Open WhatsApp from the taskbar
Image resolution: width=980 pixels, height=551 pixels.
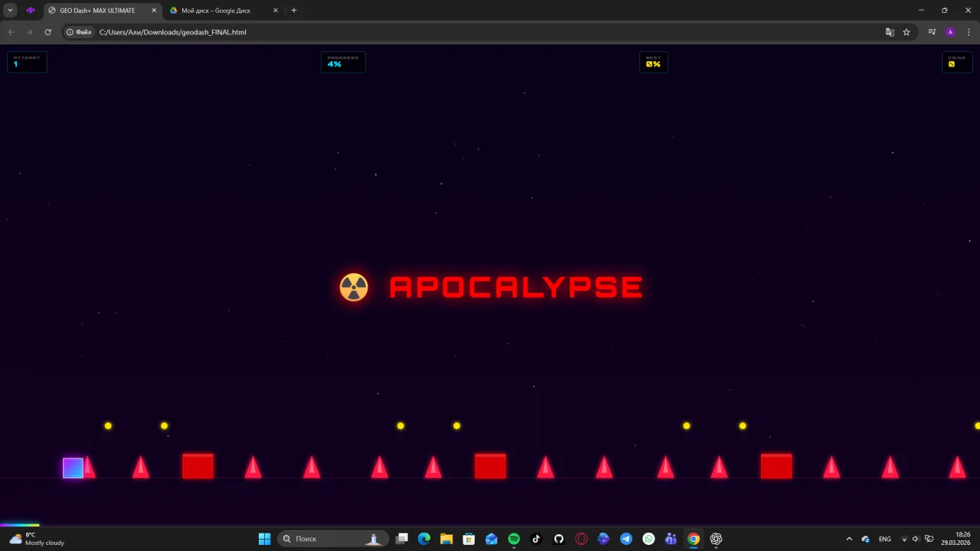tap(648, 539)
